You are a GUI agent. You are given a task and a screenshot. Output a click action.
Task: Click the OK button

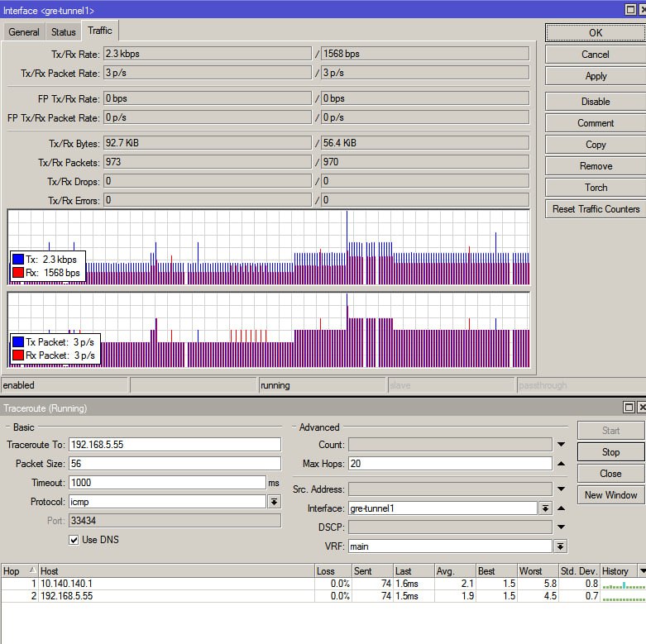(x=596, y=33)
